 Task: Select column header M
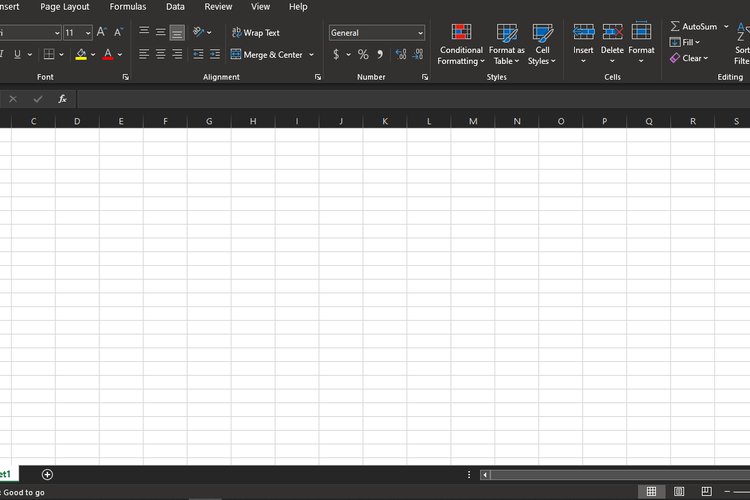[473, 121]
